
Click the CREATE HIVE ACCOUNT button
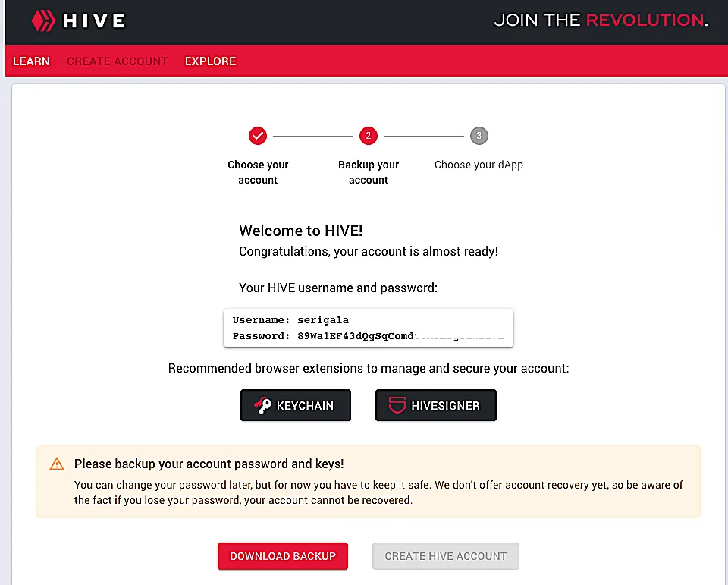pos(445,556)
